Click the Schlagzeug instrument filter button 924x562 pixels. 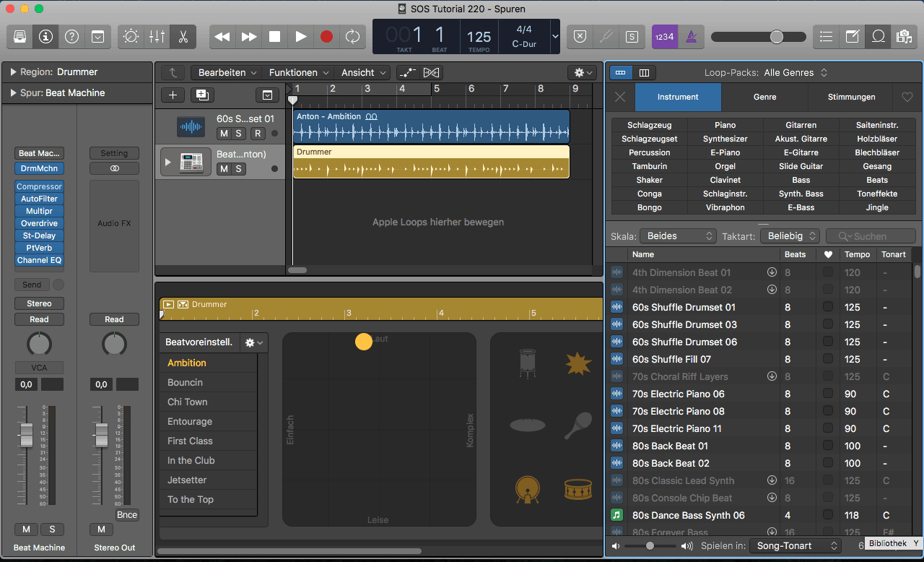click(650, 125)
